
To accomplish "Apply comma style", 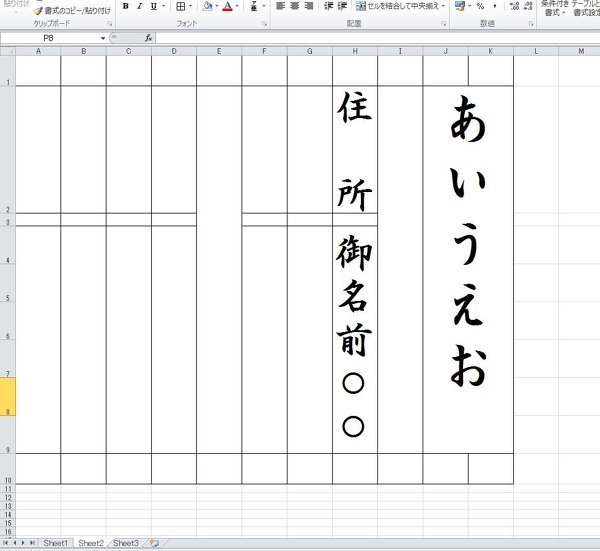I will (x=495, y=6).
